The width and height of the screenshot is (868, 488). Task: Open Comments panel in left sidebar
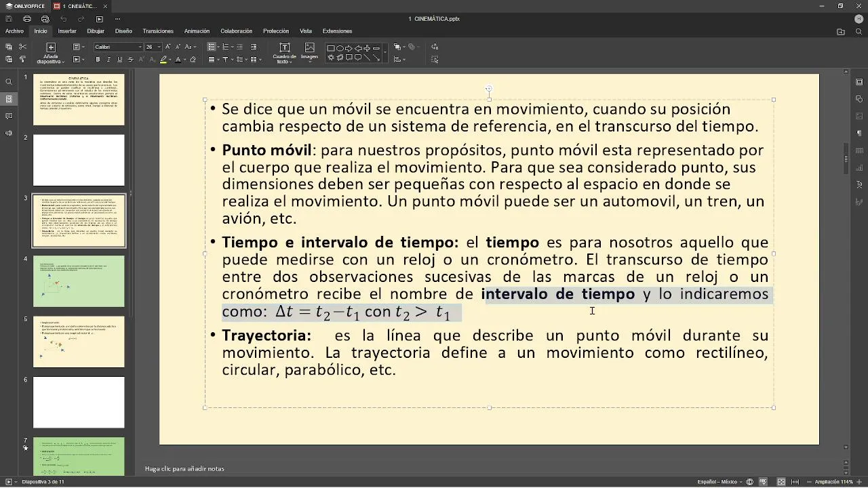pos(9,116)
